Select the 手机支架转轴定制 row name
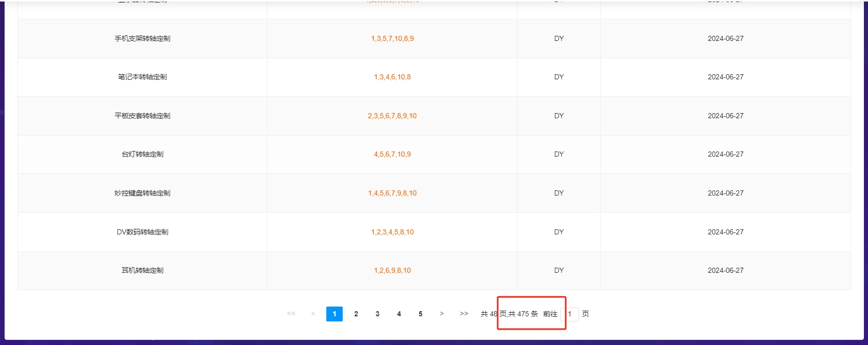This screenshot has width=868, height=345. tap(142, 38)
